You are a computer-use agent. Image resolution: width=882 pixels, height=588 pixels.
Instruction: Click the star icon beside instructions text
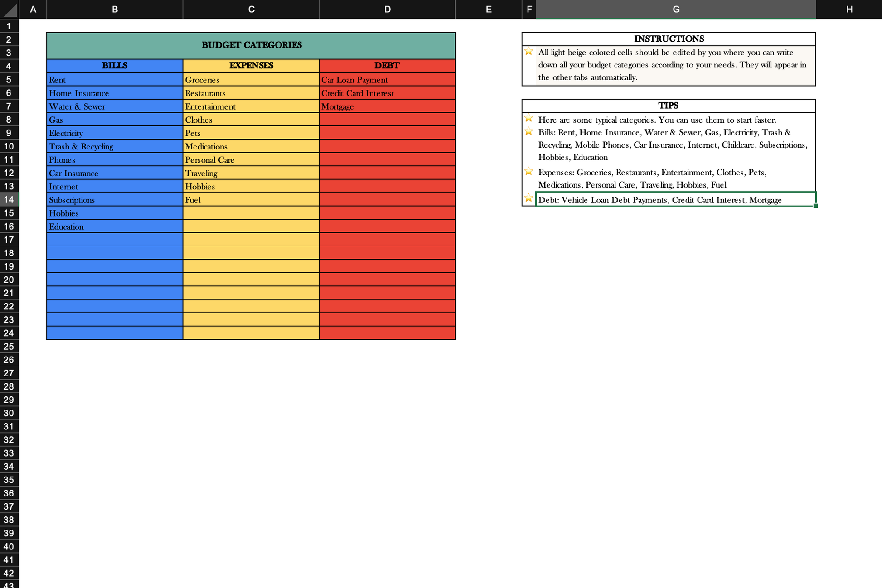(528, 52)
